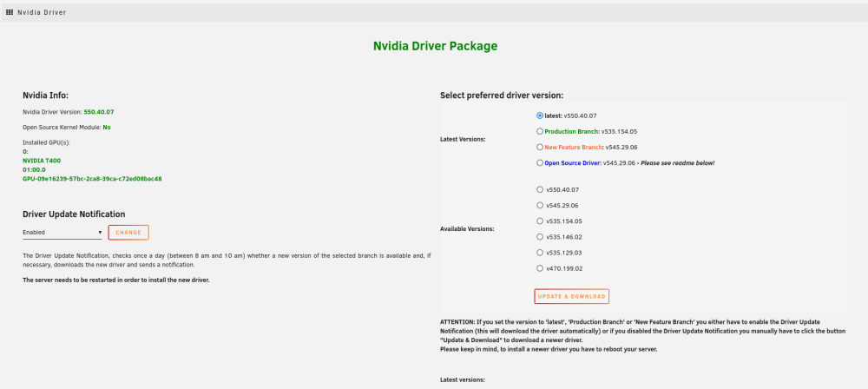This screenshot has width=868, height=389.
Task: Click the GPU UUID GPU-09e16239 text
Action: [92, 179]
